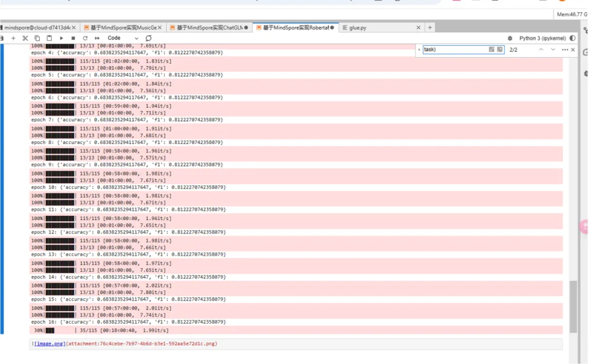Image resolution: width=589 pixels, height=364 pixels.
Task: Interrupt the kernel with stop button
Action: (x=73, y=38)
